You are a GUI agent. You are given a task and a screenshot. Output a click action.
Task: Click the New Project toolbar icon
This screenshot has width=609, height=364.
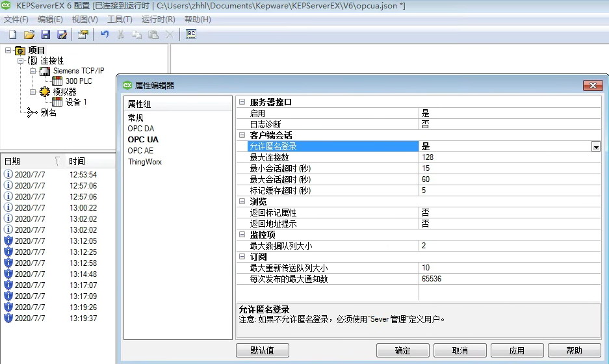12,34
